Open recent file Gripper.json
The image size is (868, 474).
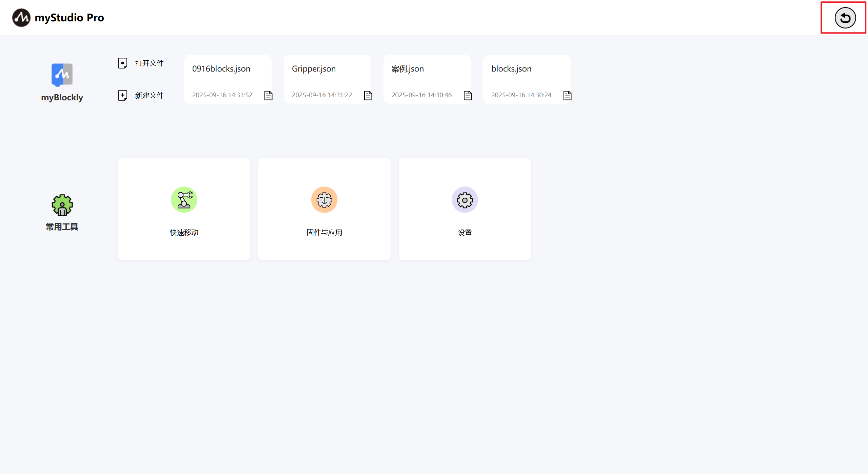pos(314,69)
